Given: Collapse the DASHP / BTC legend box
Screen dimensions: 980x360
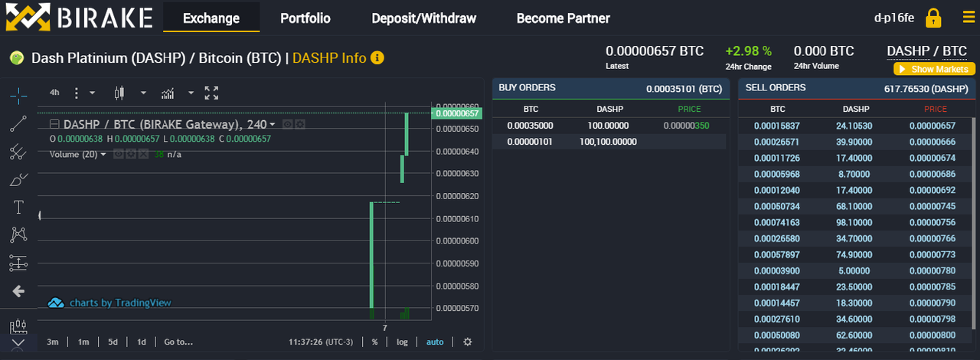Looking at the screenshot, I should [x=54, y=124].
